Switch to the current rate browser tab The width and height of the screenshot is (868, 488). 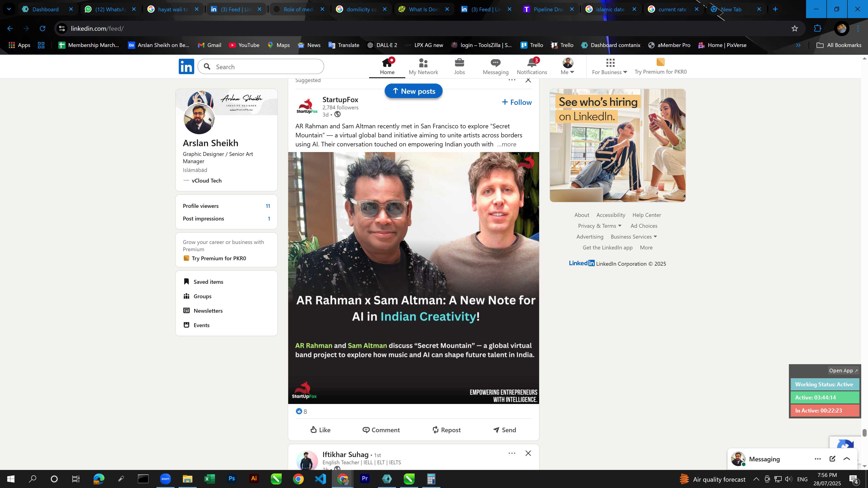tap(673, 9)
